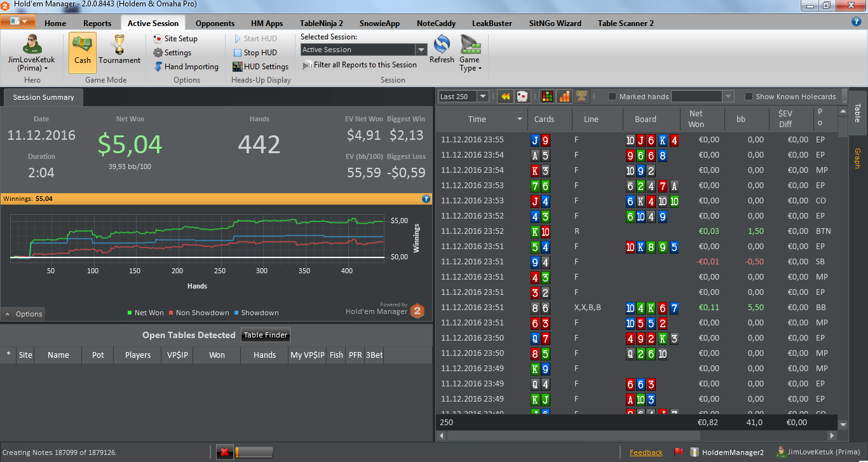Click the Feedback link
868x462 pixels.
click(x=646, y=452)
